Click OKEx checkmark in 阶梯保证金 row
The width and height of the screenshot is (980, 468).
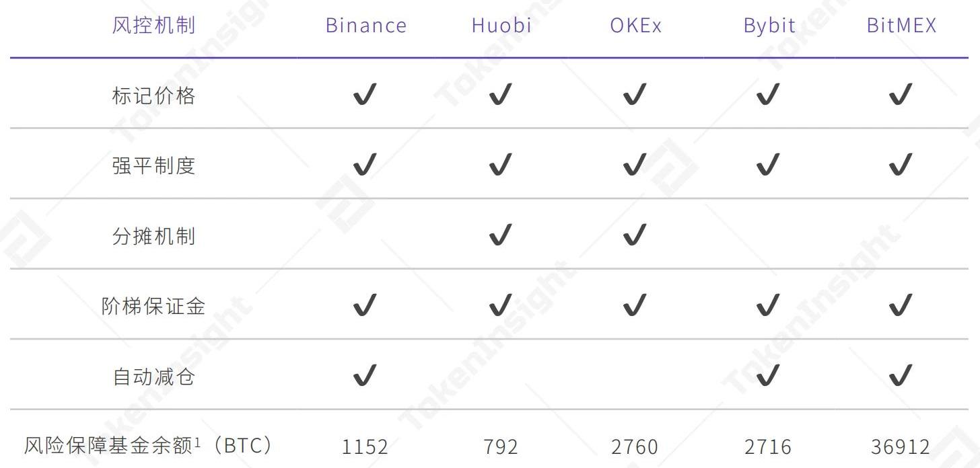(x=634, y=305)
